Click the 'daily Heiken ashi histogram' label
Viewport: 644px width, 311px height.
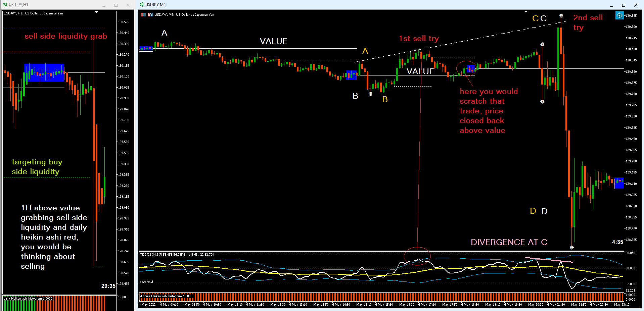(x=28, y=299)
